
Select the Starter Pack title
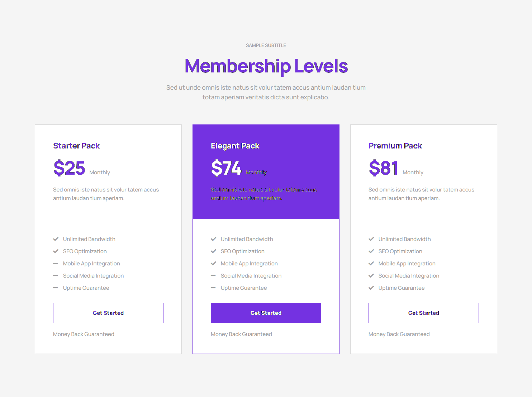point(76,146)
